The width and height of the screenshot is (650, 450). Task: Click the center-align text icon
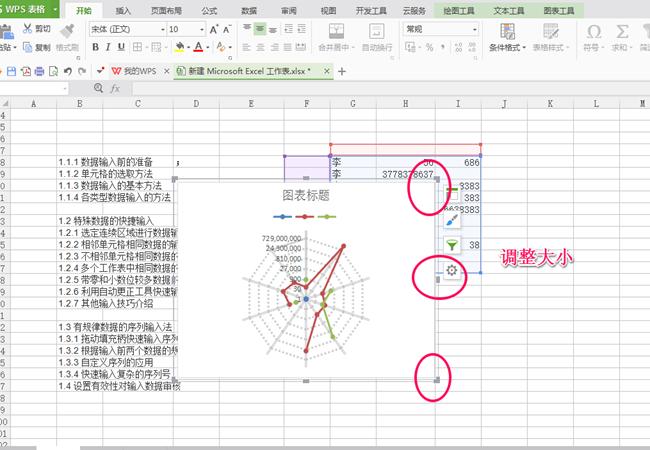click(260, 47)
